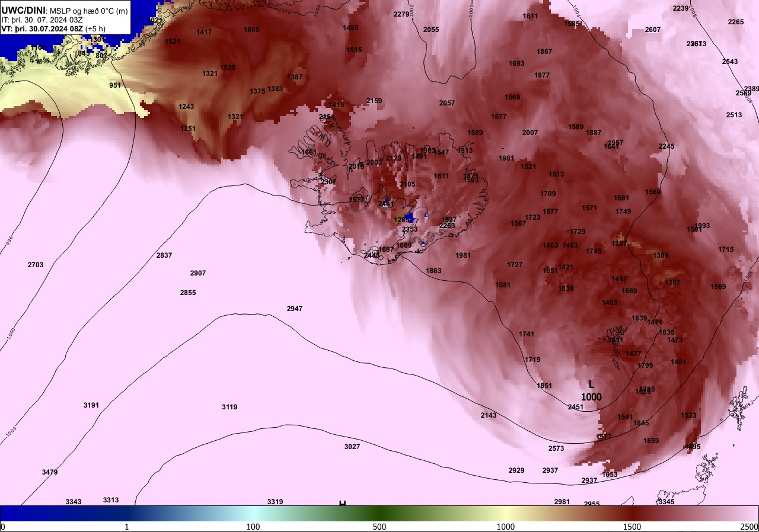Image resolution: width=759 pixels, height=532 pixels.
Task: Click the value 1709
Action: 548,194
